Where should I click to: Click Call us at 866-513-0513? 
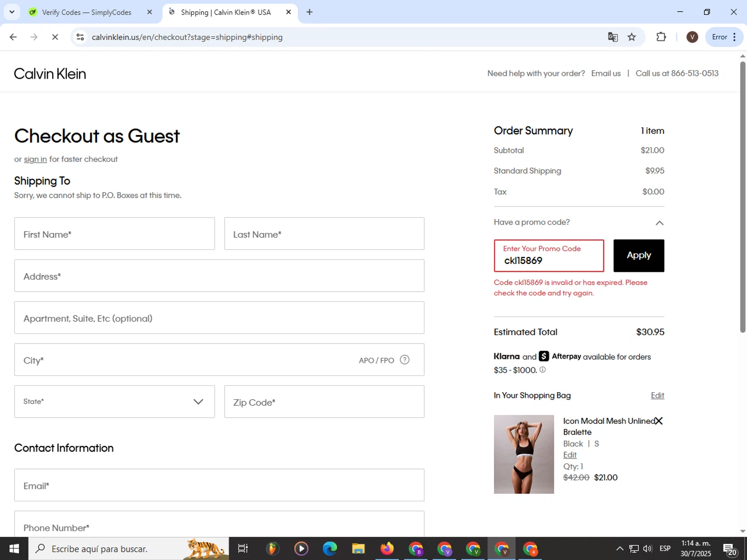(677, 73)
